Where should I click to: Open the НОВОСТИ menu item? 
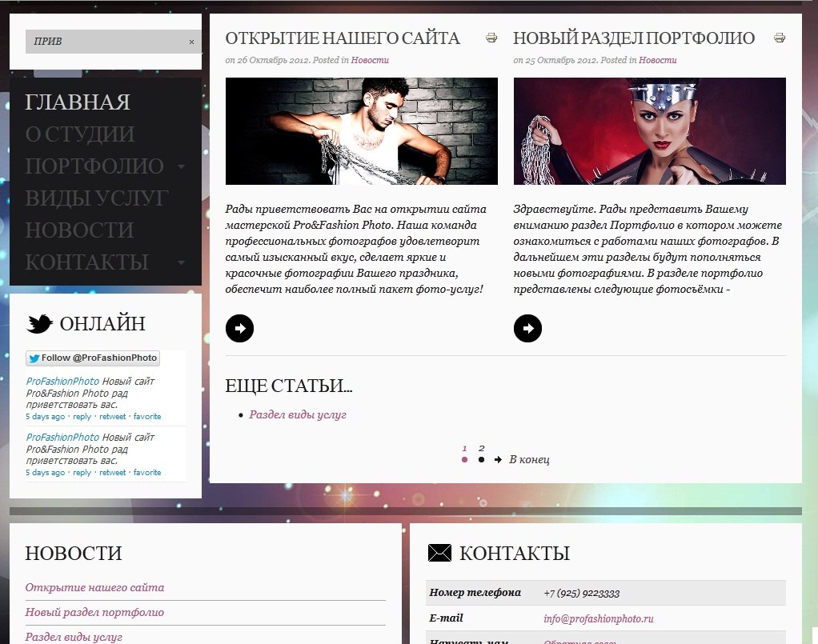click(x=79, y=230)
